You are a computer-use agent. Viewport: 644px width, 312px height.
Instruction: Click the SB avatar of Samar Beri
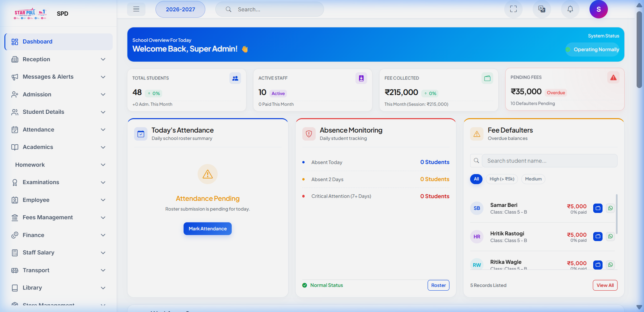[477, 208]
